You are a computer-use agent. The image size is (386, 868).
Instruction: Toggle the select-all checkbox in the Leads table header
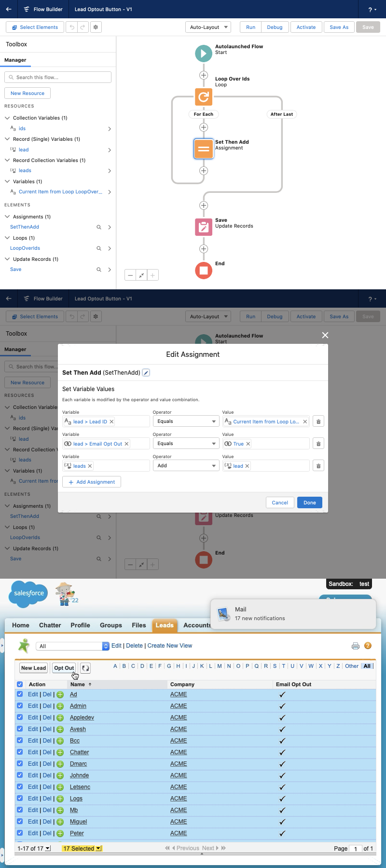tap(20, 684)
